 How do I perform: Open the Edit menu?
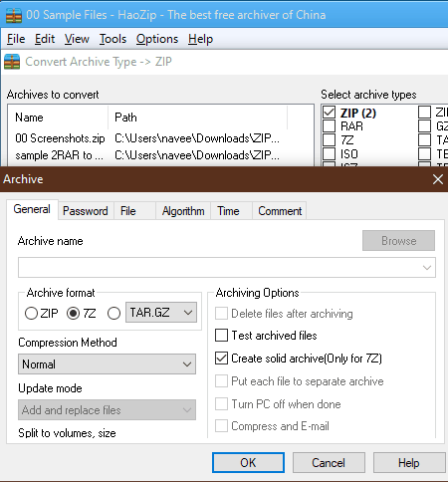[45, 39]
